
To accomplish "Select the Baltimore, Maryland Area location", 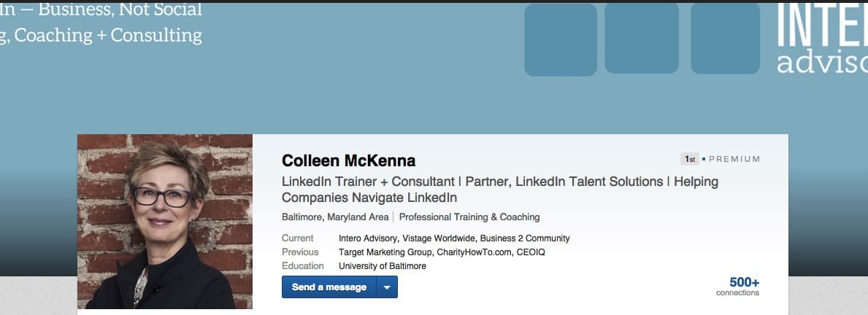I will point(335,217).
